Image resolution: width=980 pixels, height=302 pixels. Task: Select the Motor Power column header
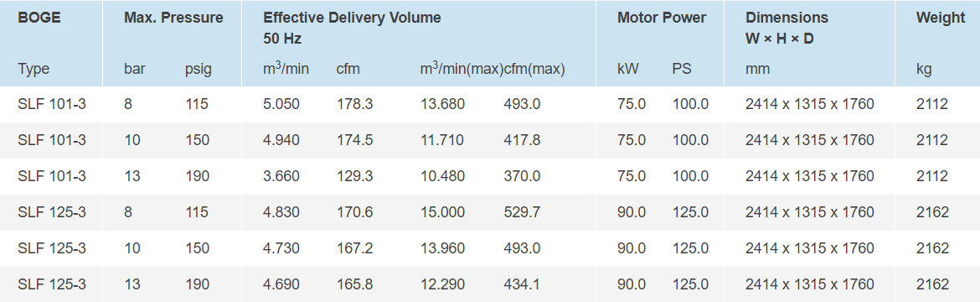coord(662,18)
